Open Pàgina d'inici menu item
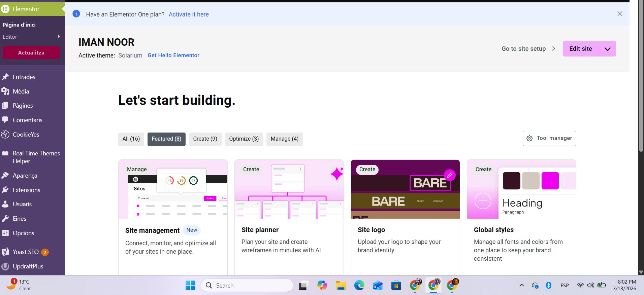 [x=19, y=25]
